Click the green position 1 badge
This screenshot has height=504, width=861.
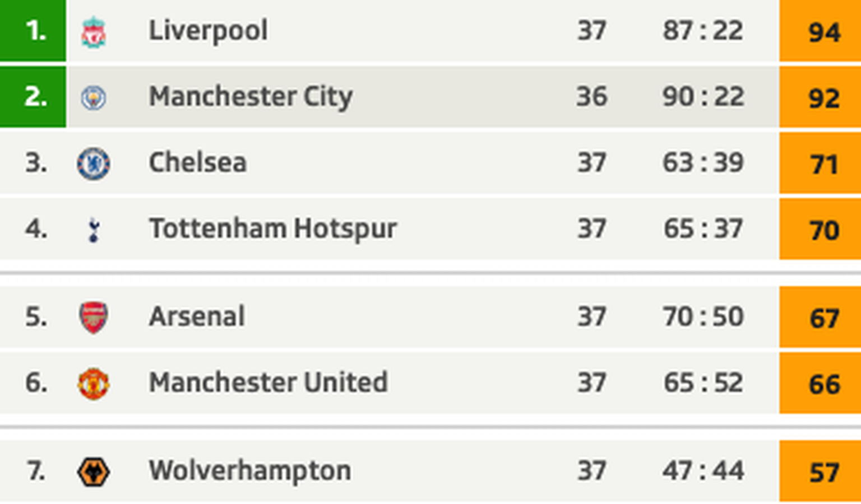(x=33, y=30)
